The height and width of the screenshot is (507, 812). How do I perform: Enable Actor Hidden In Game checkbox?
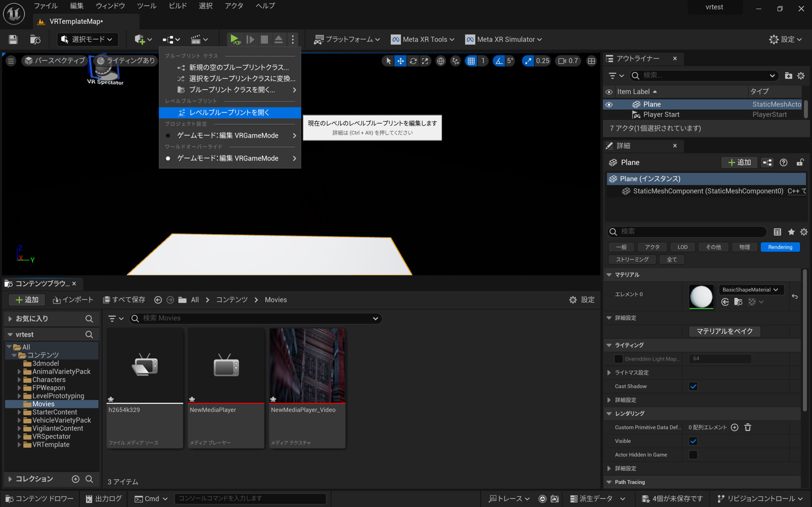point(693,455)
